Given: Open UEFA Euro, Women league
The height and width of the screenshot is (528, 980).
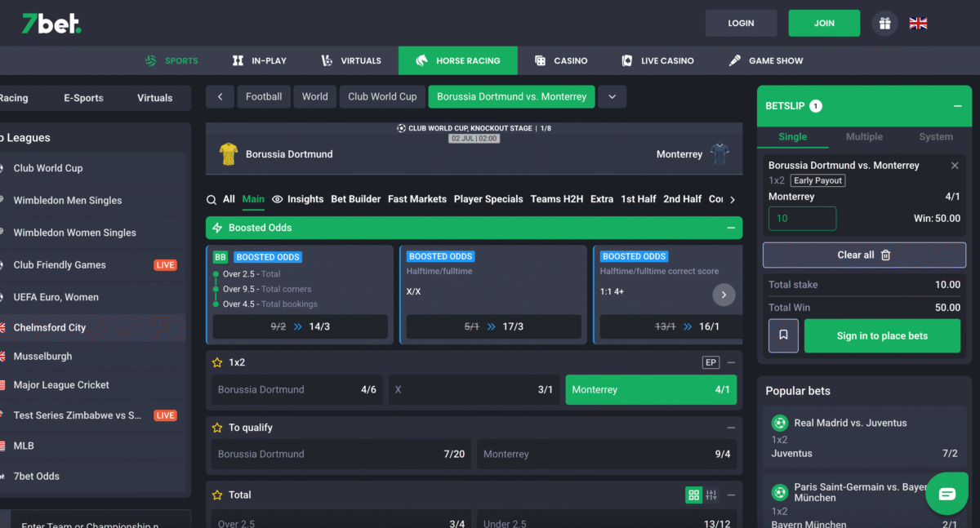Looking at the screenshot, I should [x=92, y=297].
